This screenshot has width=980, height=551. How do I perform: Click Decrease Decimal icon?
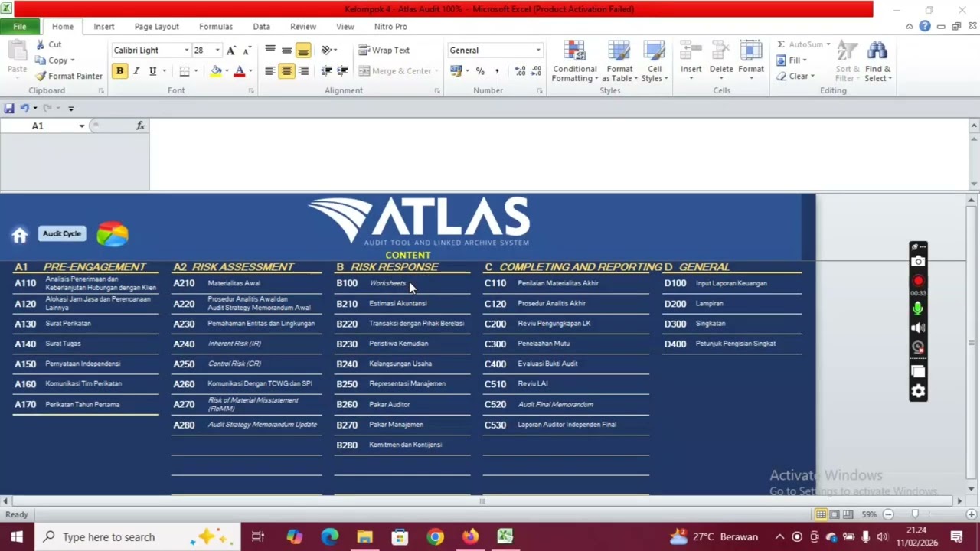pyautogui.click(x=537, y=70)
